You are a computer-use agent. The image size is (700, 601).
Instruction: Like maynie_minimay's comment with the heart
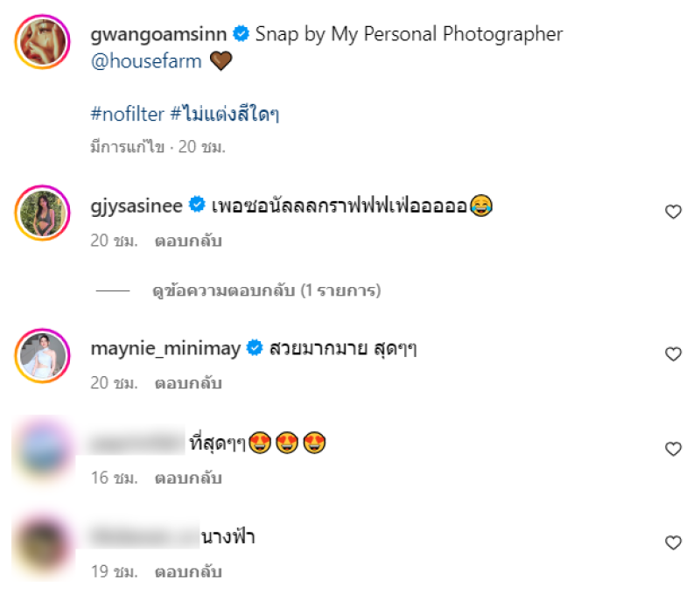click(673, 354)
